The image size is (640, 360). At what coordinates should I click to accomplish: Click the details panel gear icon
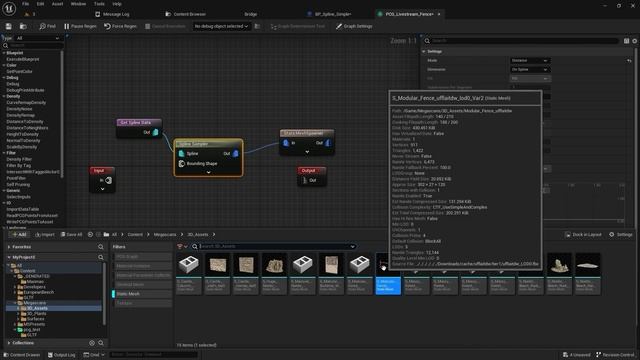tap(635, 41)
